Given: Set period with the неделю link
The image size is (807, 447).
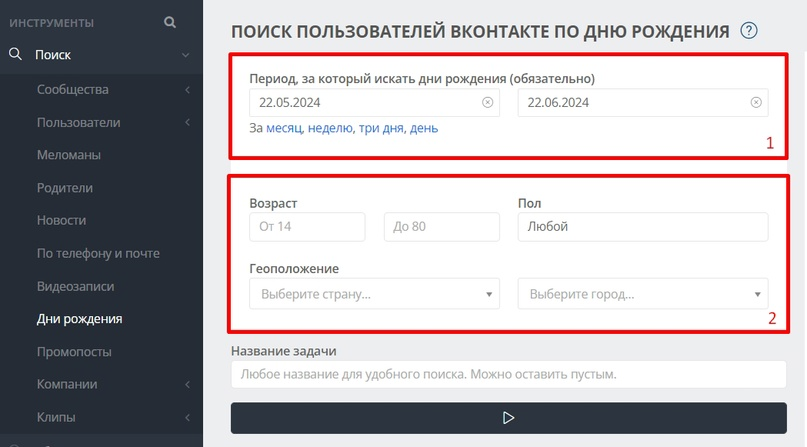Looking at the screenshot, I should click(x=331, y=128).
